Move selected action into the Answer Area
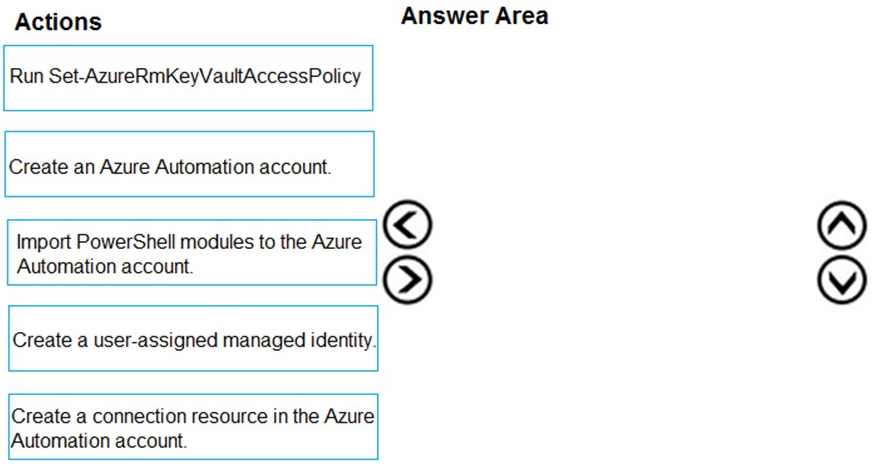 408,280
